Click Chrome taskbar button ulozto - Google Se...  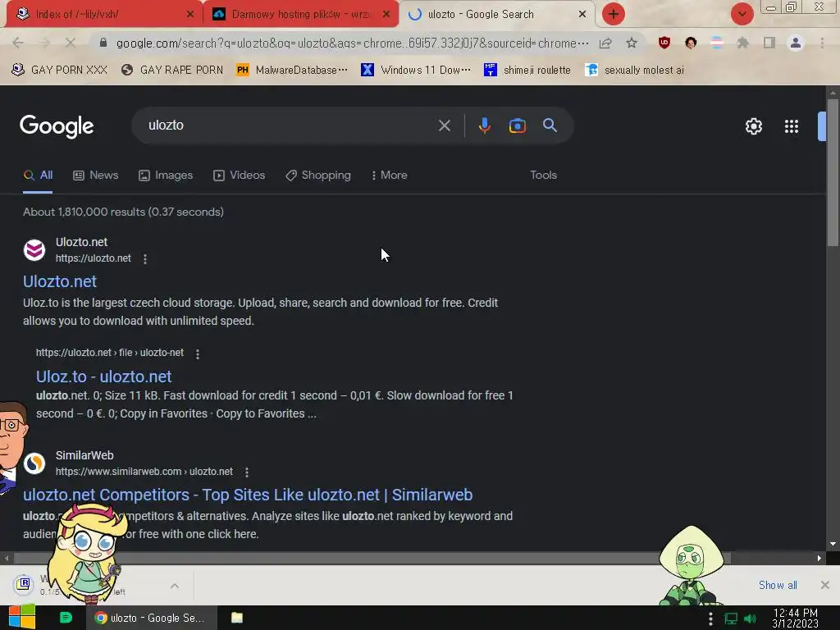[152, 618]
